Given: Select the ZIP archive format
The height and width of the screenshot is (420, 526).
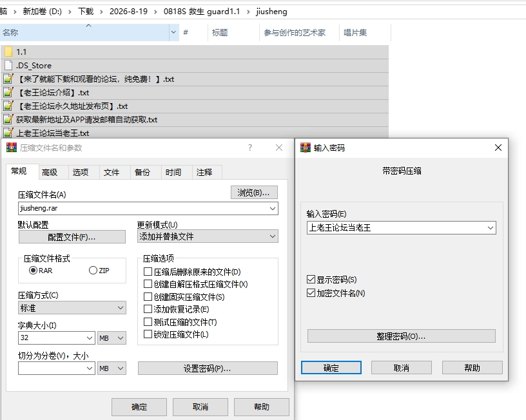Looking at the screenshot, I should click(93, 270).
